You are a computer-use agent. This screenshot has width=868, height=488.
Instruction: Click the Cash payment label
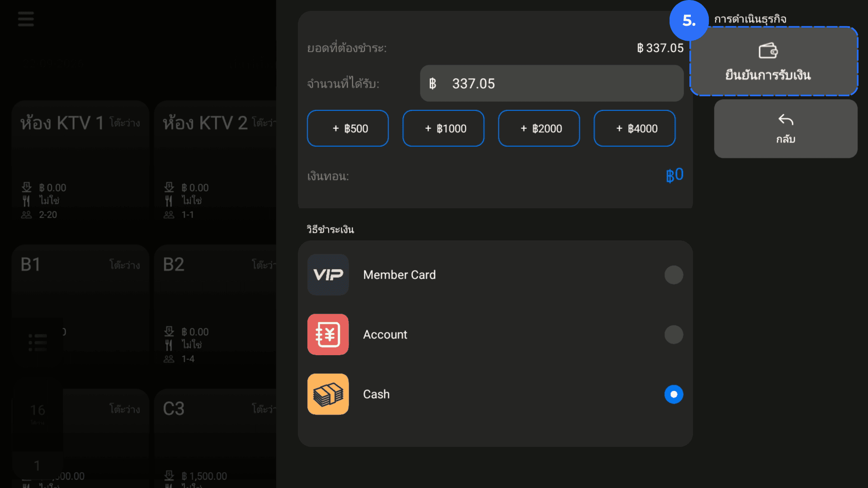click(376, 394)
